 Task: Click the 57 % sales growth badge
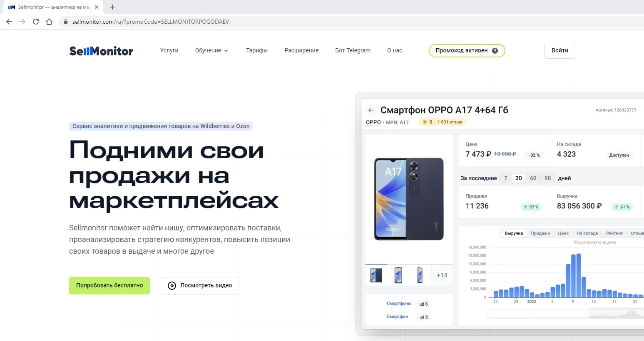[531, 207]
